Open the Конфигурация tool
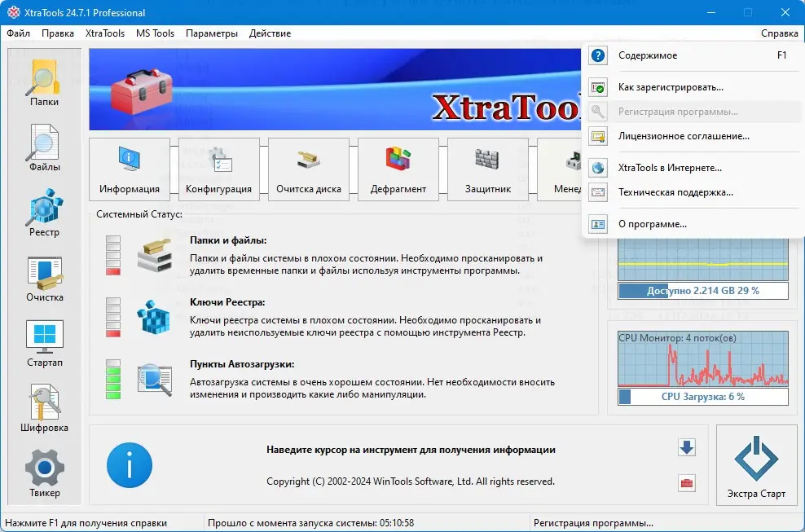Viewport: 805px width, 532px height. tap(218, 169)
